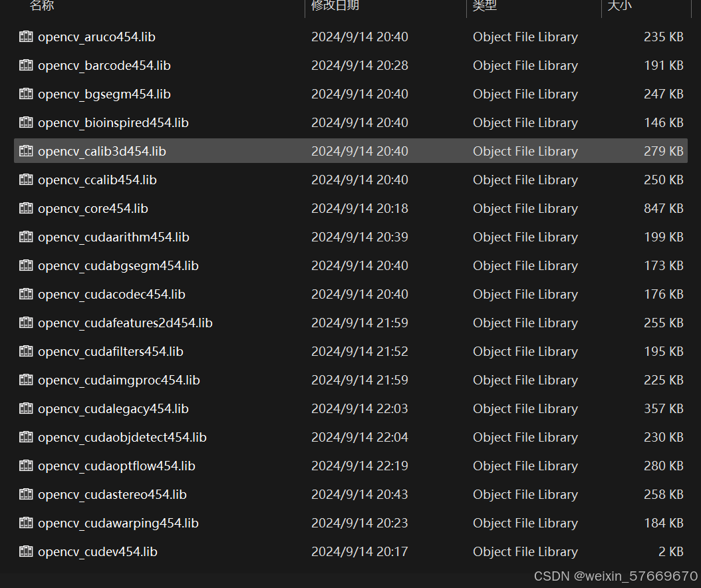Image resolution: width=701 pixels, height=588 pixels.
Task: Sort files by the 大小 column header
Action: 620,7
